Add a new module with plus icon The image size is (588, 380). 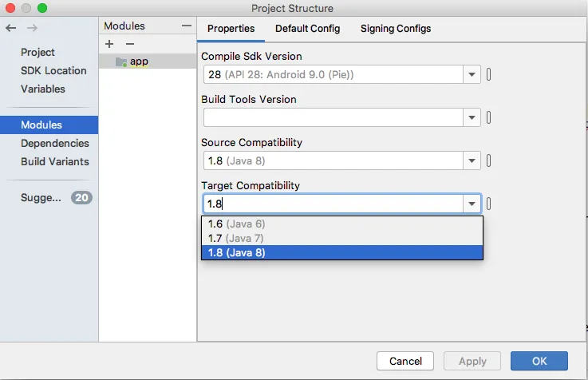click(110, 44)
